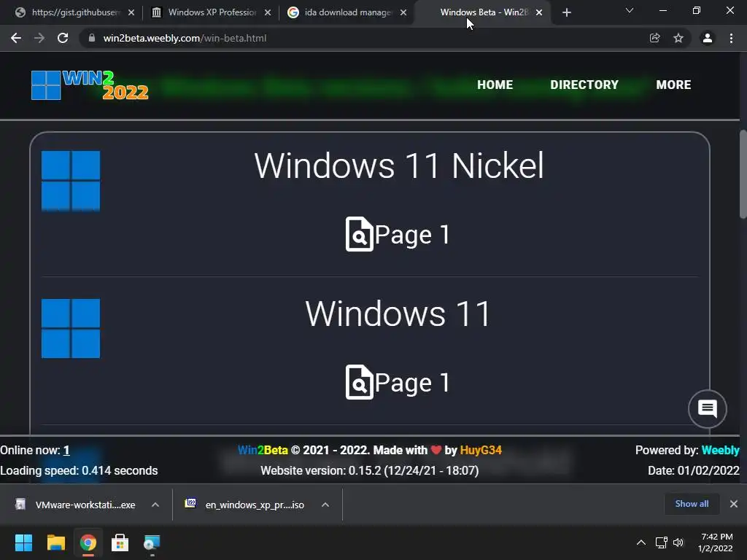
Task: Click the Chrome taskbar icon
Action: coord(88,542)
